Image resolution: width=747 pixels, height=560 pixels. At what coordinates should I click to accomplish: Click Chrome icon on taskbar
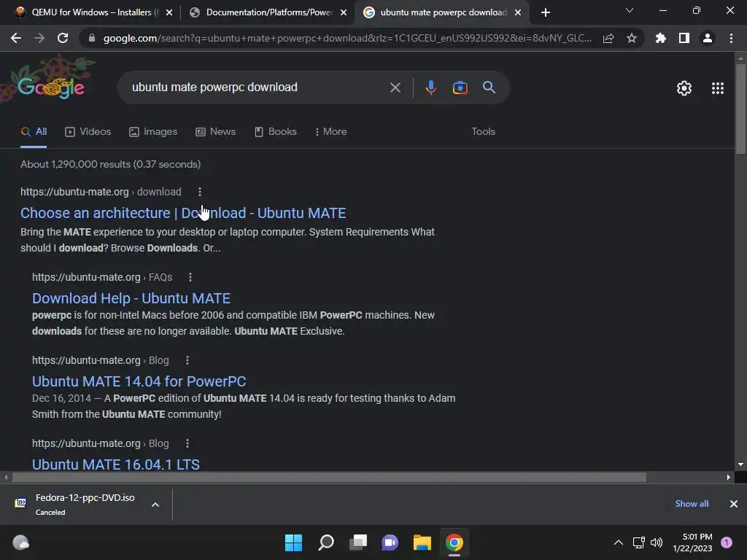point(454,542)
